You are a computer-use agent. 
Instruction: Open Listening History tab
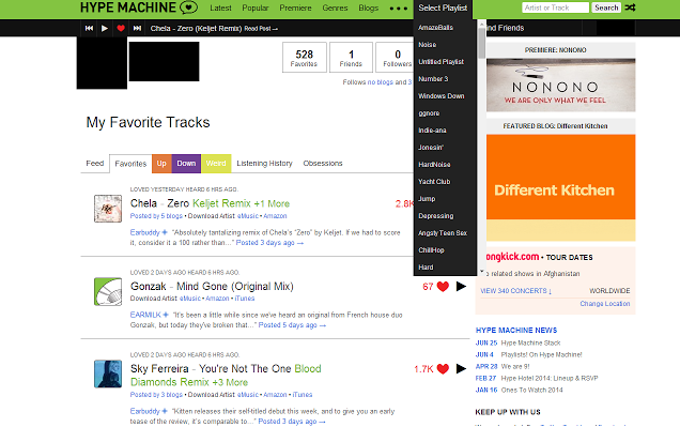265,163
